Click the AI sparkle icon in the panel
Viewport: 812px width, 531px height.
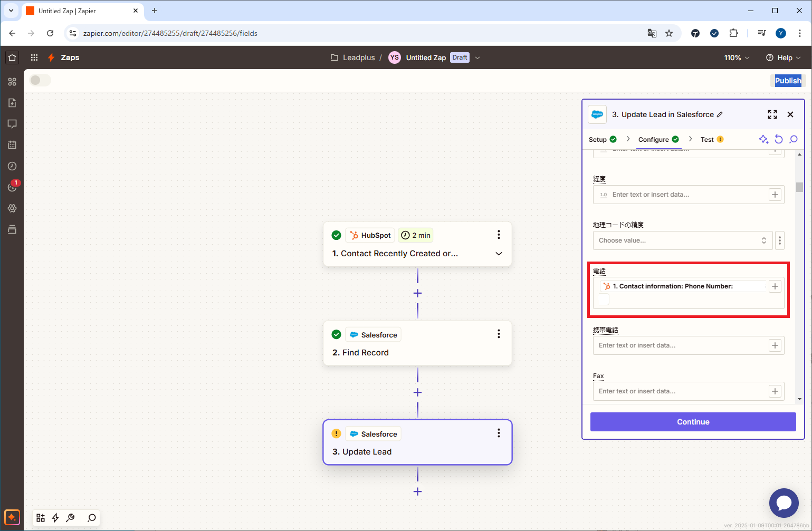tap(763, 139)
